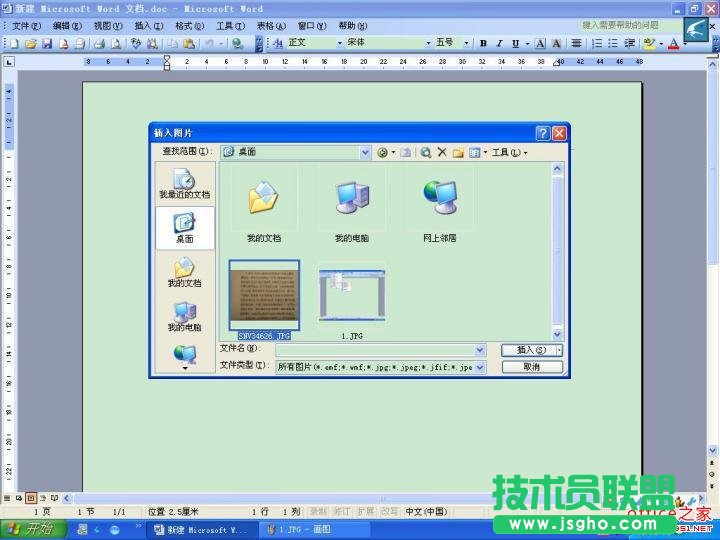Click the Bold B icon
The width and height of the screenshot is (720, 540).
pyautogui.click(x=483, y=44)
